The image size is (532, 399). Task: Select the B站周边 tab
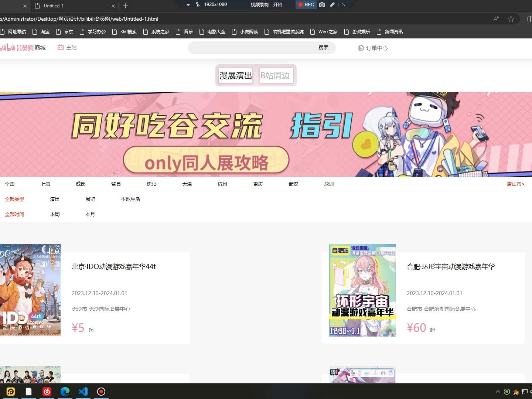coord(276,76)
